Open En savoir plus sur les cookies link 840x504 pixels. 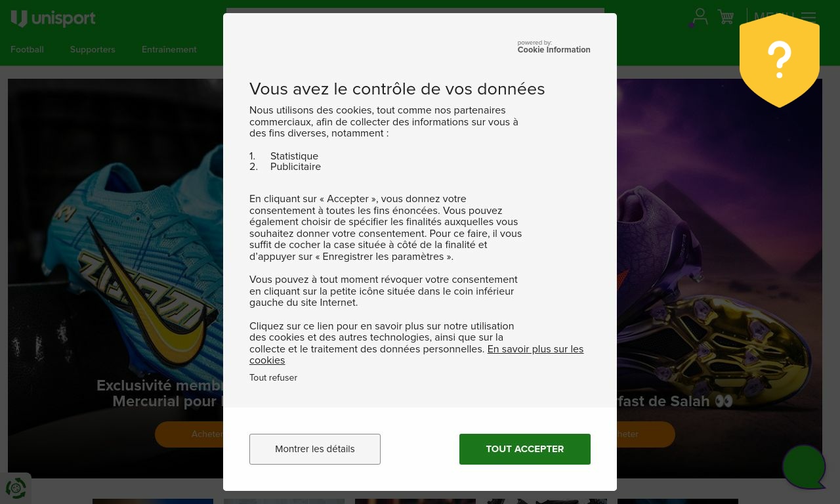tap(416, 354)
